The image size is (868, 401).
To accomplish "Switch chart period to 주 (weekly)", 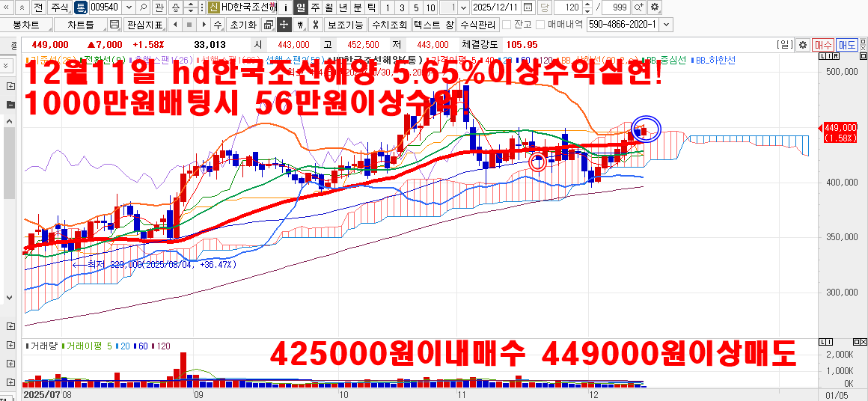I will [314, 7].
